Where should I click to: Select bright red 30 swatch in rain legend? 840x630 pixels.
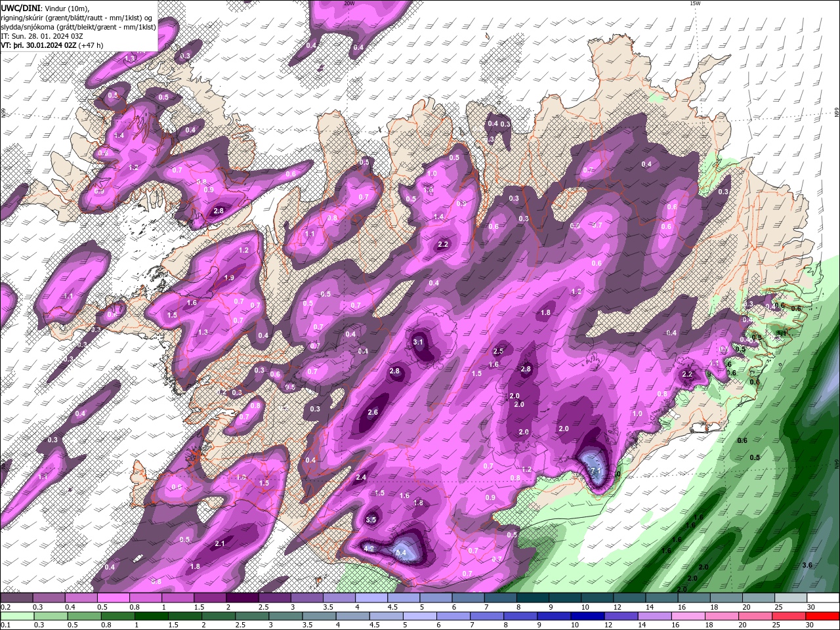click(822, 616)
